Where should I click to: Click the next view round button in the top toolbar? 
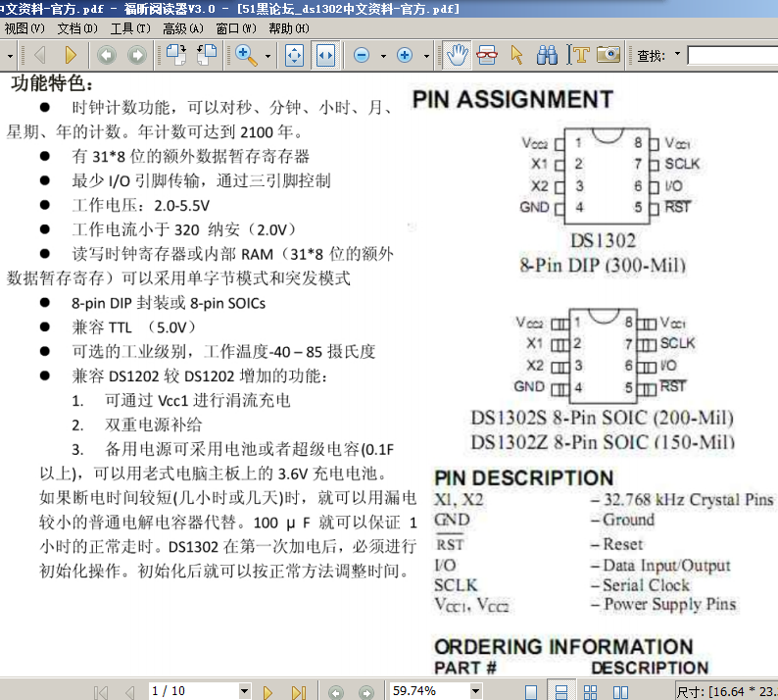(x=137, y=55)
